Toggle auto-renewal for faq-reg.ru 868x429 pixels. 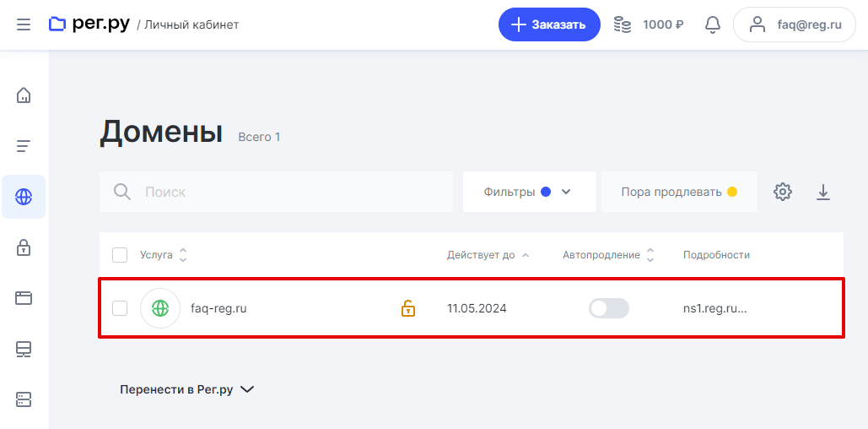[x=608, y=308]
